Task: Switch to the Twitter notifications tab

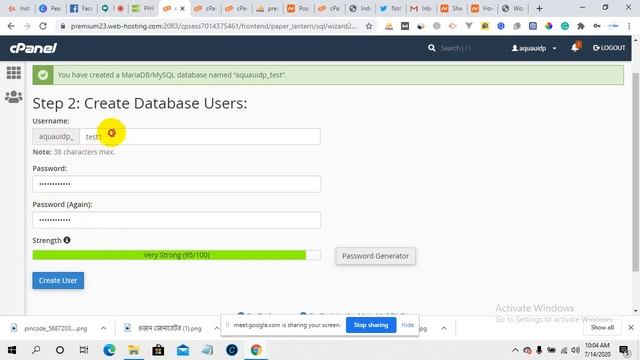Action: 390,8
